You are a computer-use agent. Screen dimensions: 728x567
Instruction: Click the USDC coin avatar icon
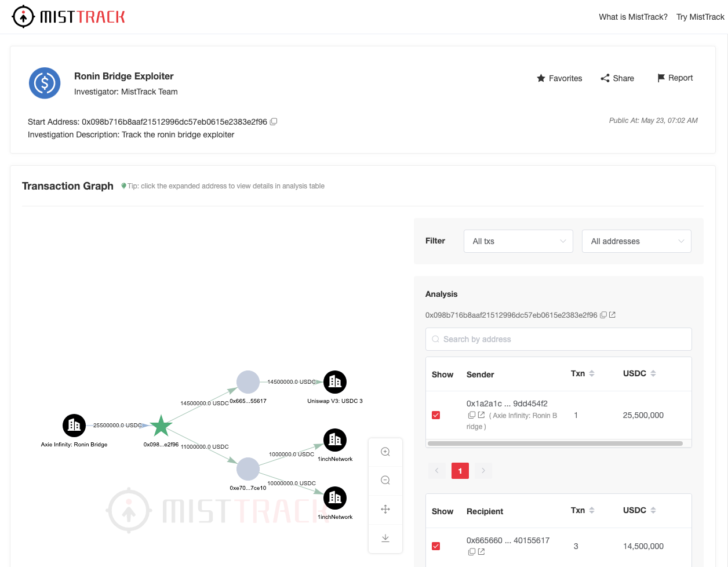point(45,83)
